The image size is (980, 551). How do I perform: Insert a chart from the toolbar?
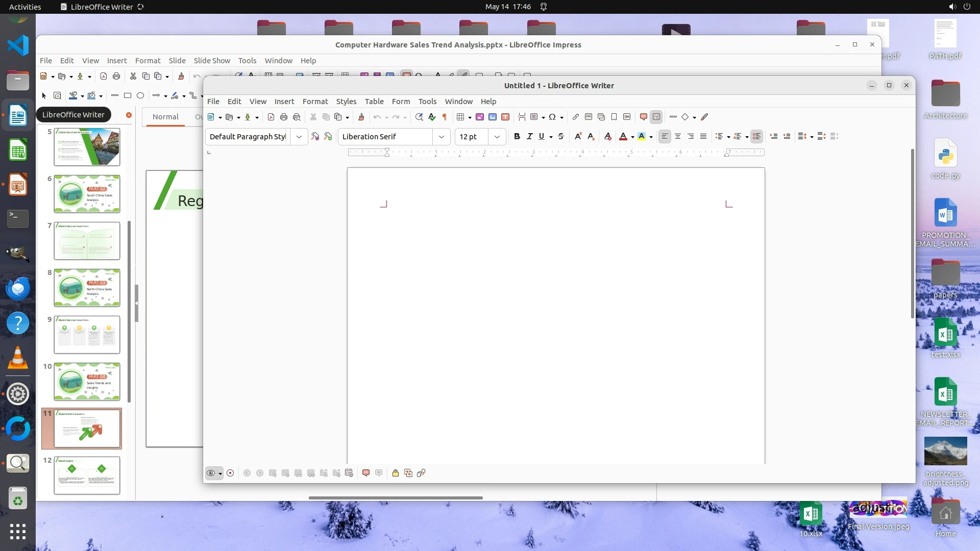(x=493, y=117)
